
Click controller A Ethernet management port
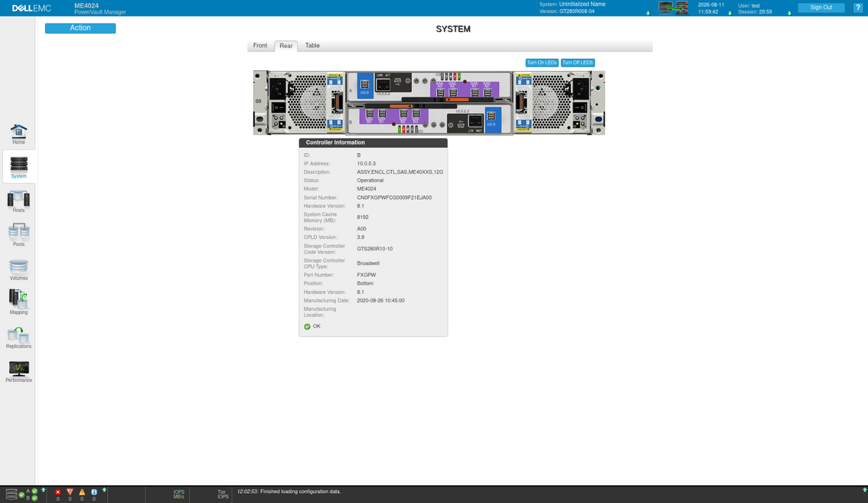point(383,84)
